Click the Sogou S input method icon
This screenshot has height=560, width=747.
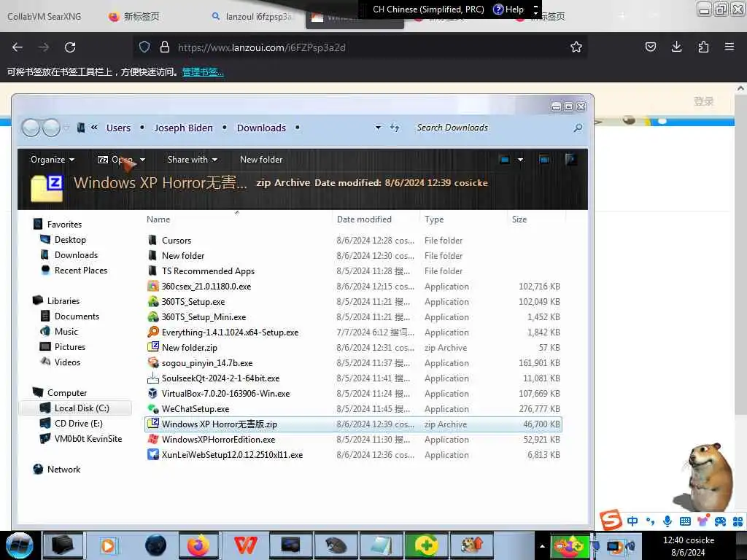[611, 520]
